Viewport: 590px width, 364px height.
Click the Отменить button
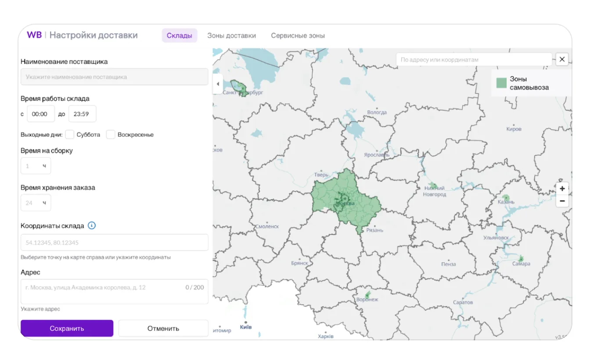[163, 328]
